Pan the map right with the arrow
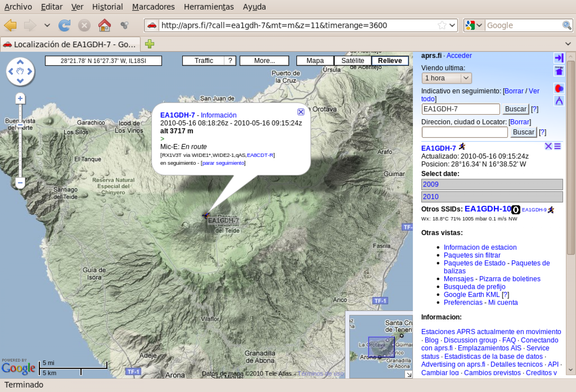576x392 pixels. point(30,71)
